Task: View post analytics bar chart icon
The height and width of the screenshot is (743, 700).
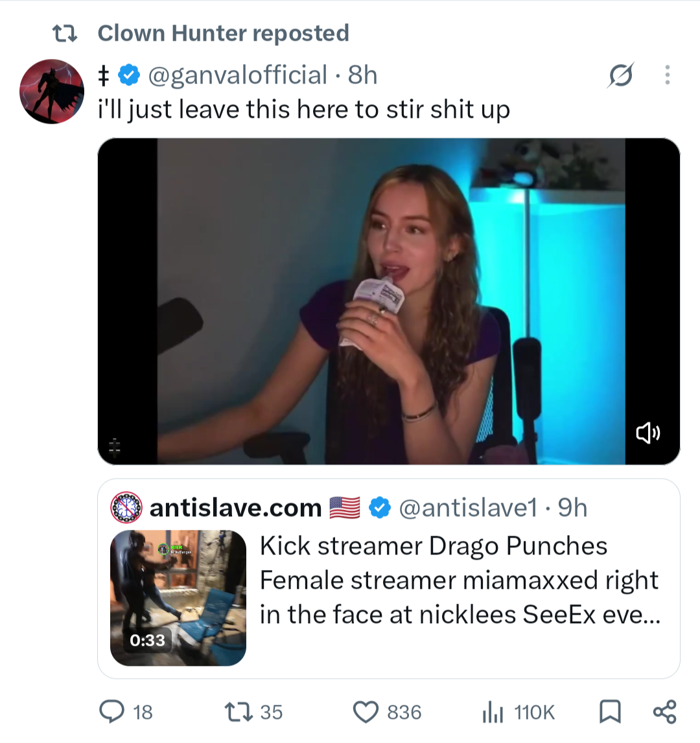Action: [493, 712]
